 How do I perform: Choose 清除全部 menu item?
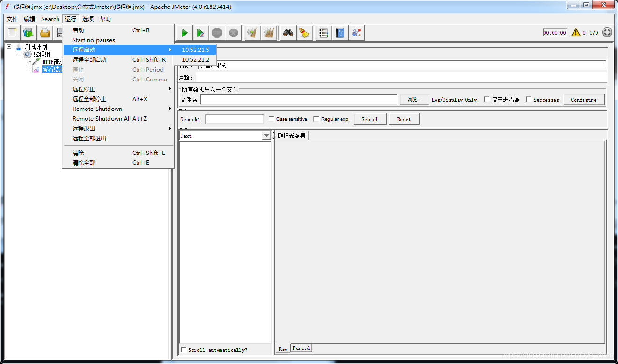(119, 162)
